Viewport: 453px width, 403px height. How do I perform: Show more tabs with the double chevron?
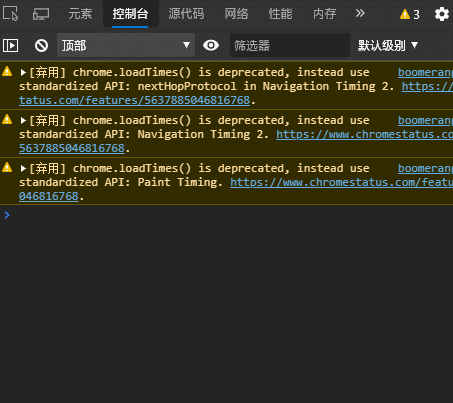[360, 14]
